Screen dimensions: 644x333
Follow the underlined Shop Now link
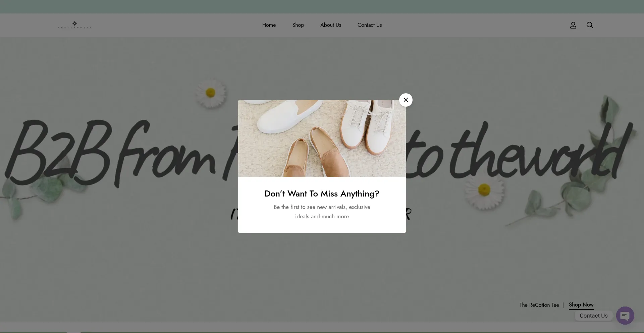click(x=581, y=305)
